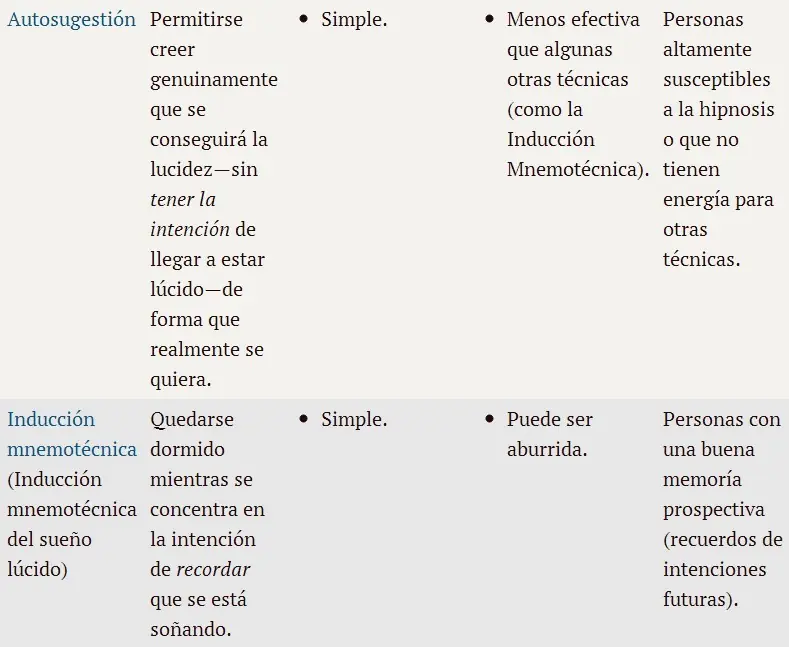Click the "(Inducción mnemotécnica del sueño lúcido)" subtitle text

[x=71, y=524]
